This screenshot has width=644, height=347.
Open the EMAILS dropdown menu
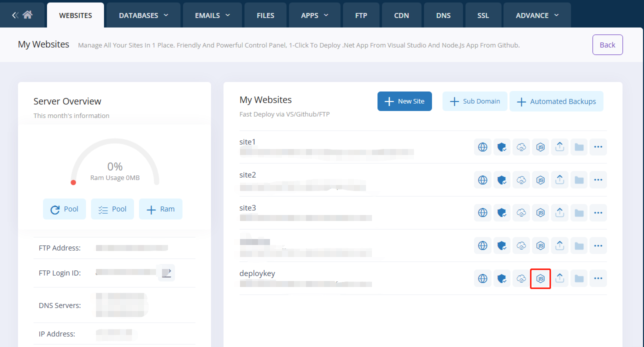pyautogui.click(x=212, y=15)
